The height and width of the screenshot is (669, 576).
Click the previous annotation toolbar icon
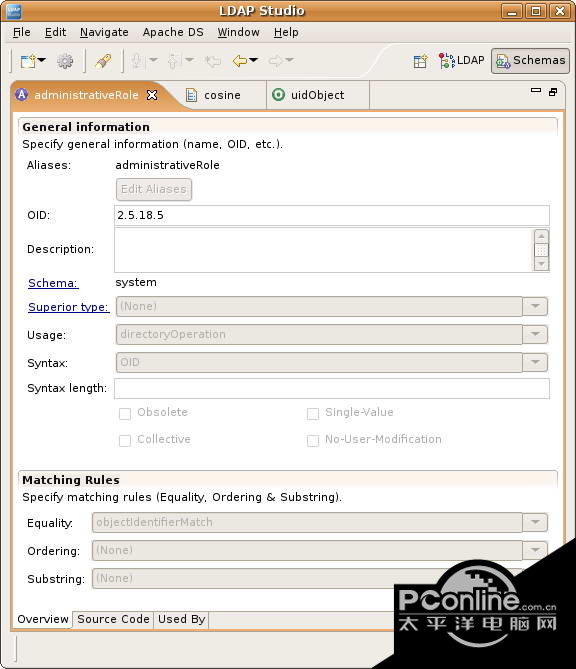[173, 61]
